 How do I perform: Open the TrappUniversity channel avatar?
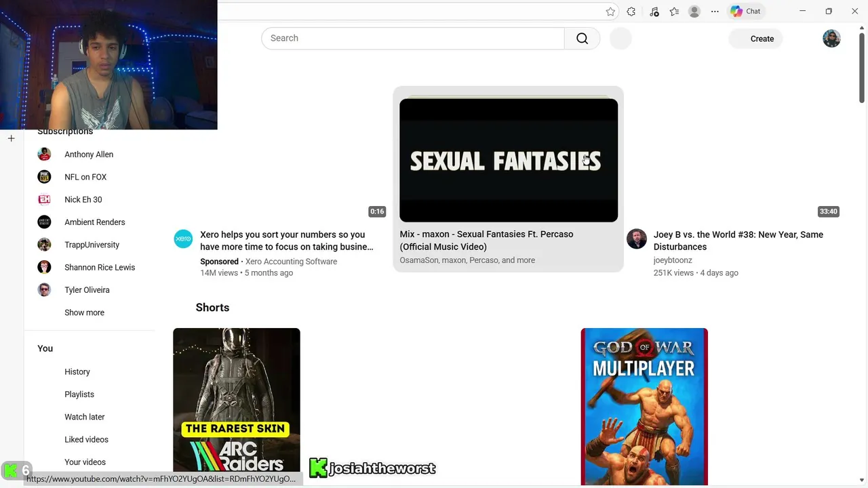point(44,245)
